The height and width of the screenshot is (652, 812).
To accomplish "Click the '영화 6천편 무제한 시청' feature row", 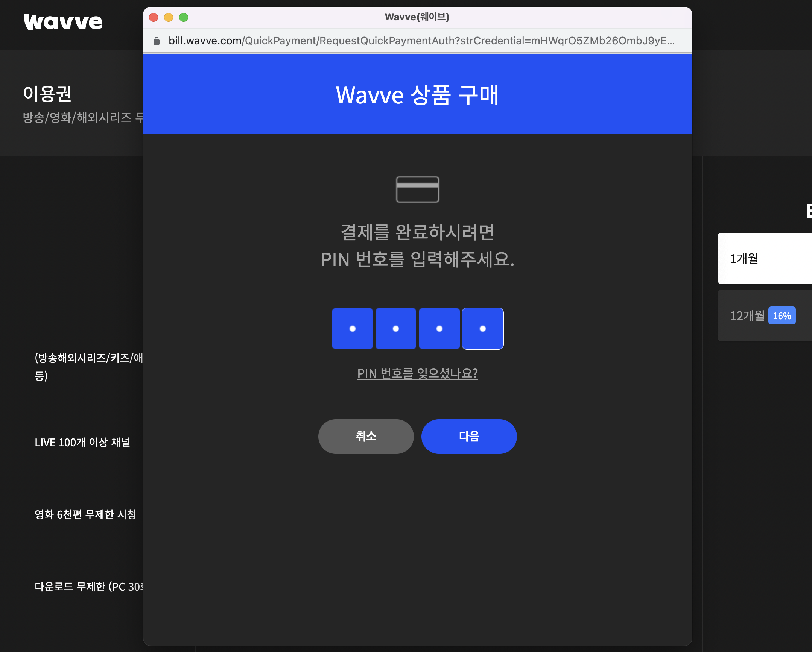I will (x=86, y=515).
